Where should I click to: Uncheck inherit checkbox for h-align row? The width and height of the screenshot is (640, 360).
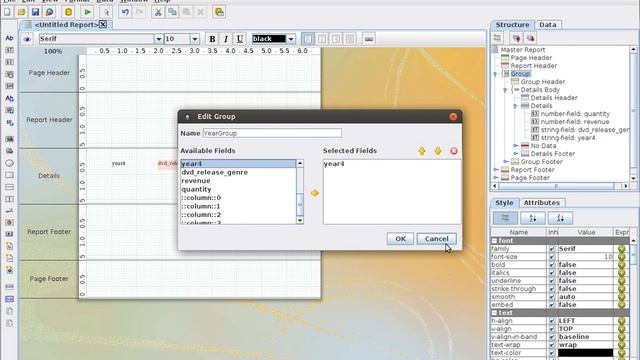(552, 321)
